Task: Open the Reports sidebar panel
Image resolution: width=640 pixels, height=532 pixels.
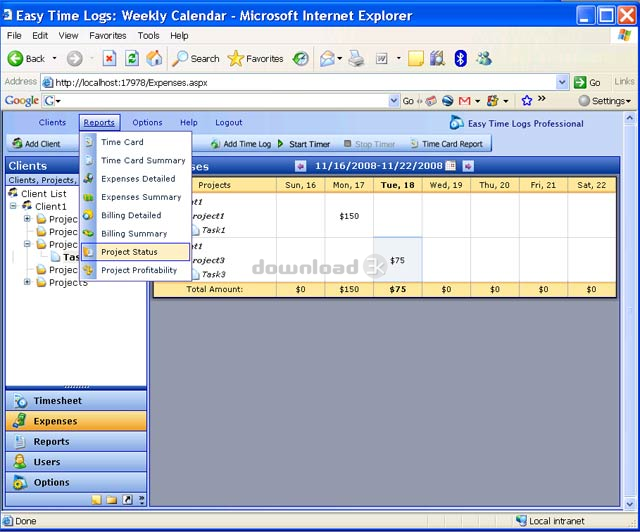Action: tap(76, 441)
